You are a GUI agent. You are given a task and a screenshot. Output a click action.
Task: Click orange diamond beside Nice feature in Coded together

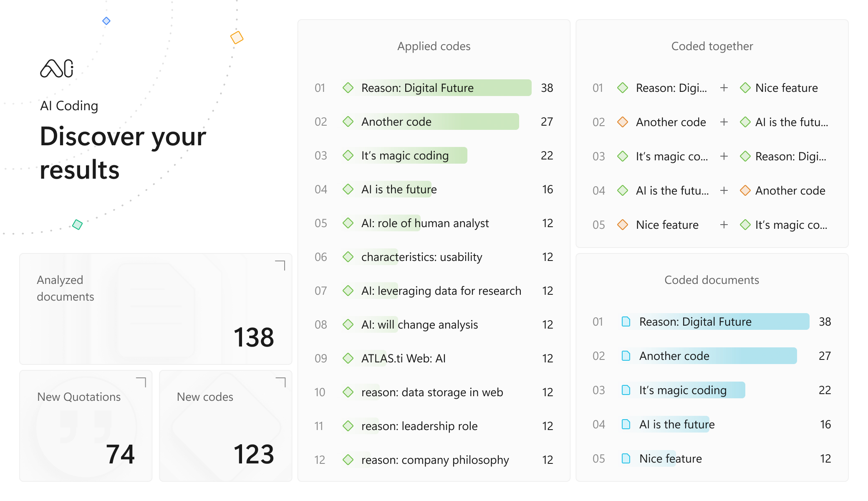(x=623, y=225)
